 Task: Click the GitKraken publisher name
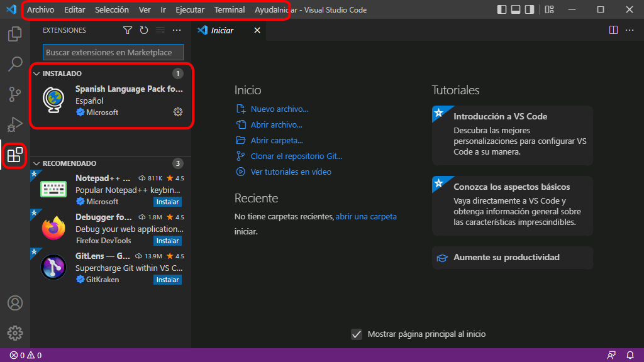(x=103, y=280)
